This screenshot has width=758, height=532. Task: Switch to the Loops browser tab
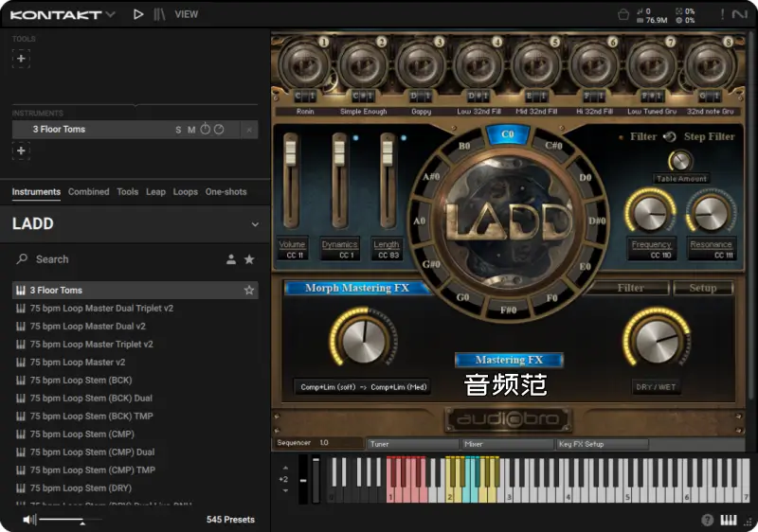click(185, 192)
